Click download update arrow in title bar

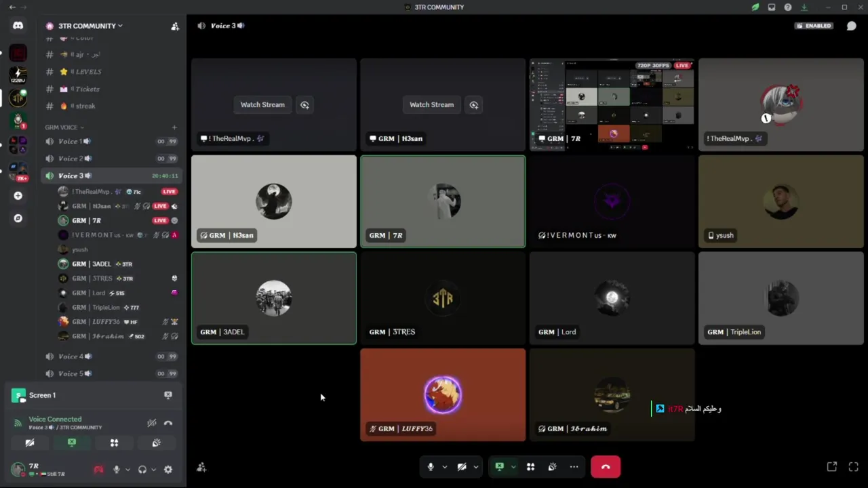click(x=804, y=7)
